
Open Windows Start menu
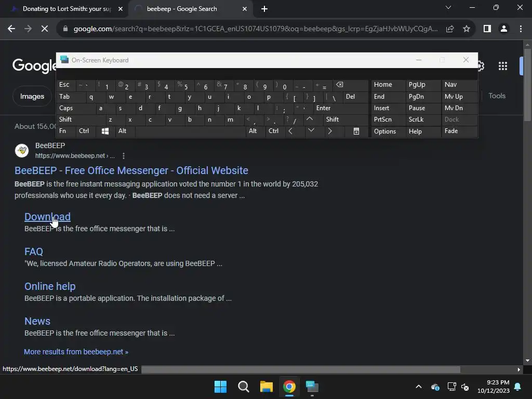[220, 387]
